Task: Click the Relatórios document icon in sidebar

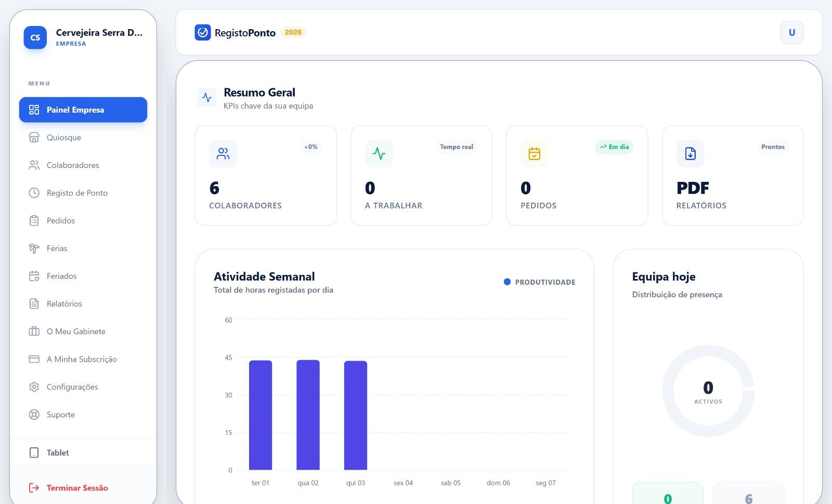Action: point(34,303)
